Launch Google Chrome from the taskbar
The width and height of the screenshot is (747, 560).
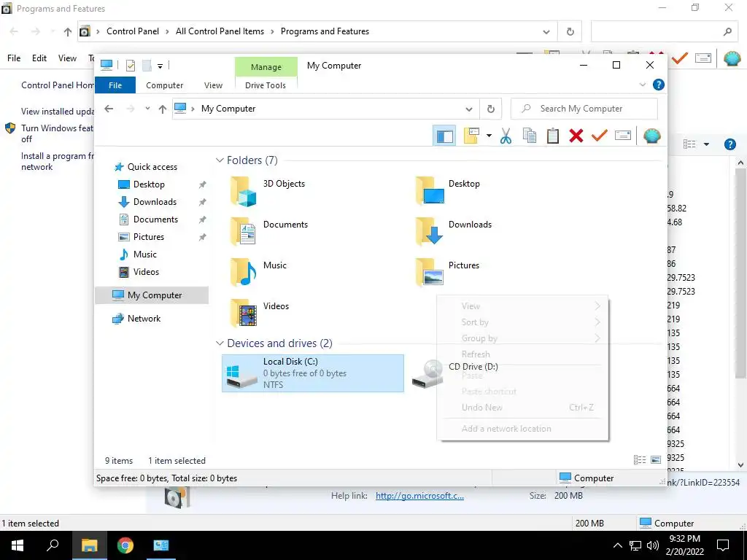click(x=125, y=545)
